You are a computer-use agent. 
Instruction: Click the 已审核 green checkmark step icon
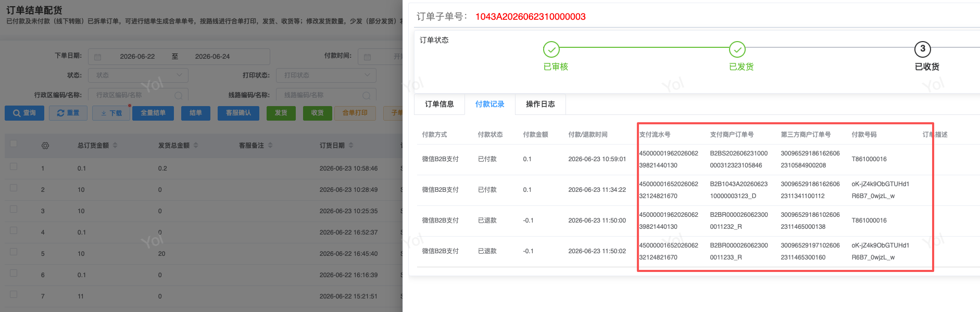[x=551, y=49]
